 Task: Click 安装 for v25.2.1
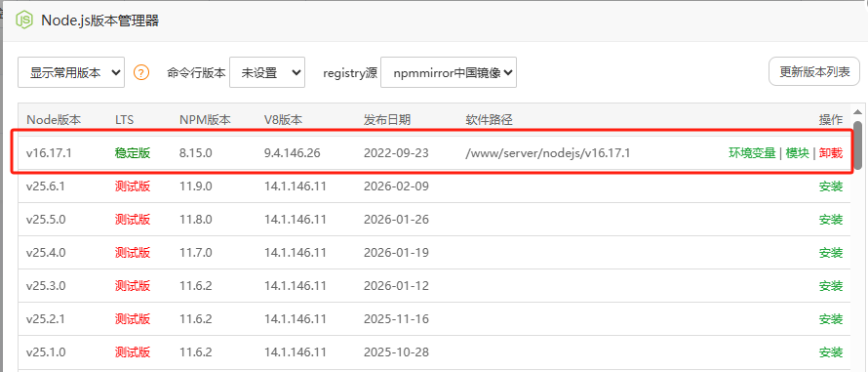831,319
